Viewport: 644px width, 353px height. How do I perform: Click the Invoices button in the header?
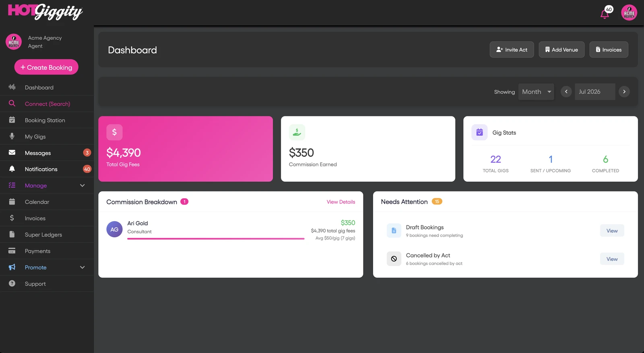tap(609, 50)
